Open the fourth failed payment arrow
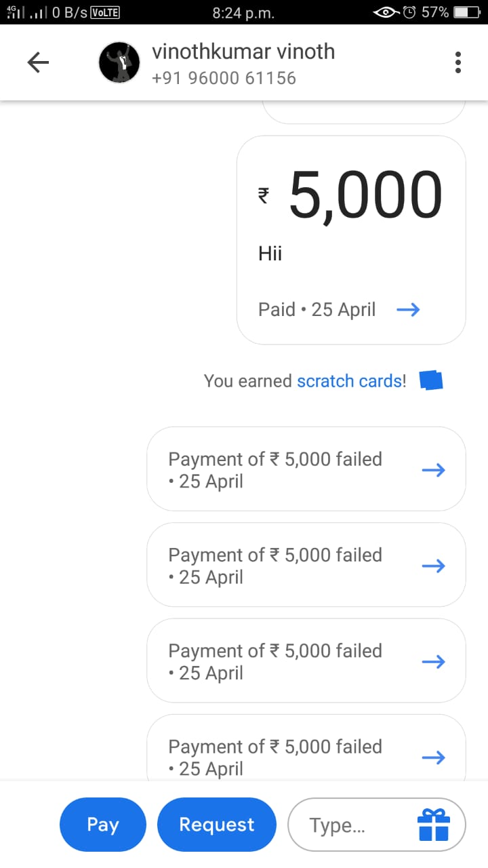488x868 pixels. point(433,757)
